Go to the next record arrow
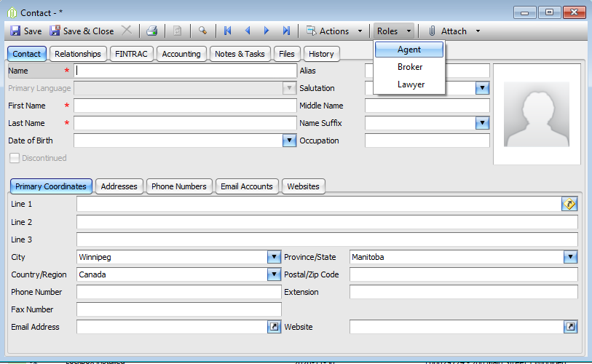592x364 pixels. (267, 31)
